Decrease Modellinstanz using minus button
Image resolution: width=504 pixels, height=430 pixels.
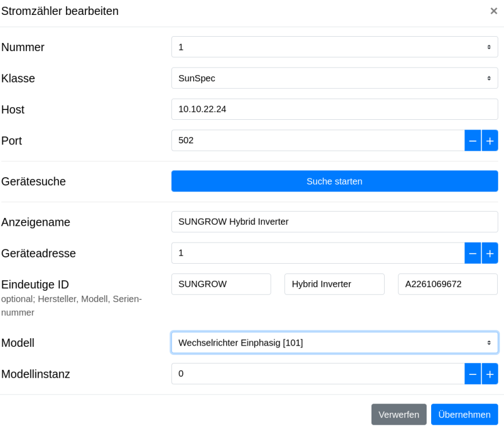pyautogui.click(x=472, y=374)
